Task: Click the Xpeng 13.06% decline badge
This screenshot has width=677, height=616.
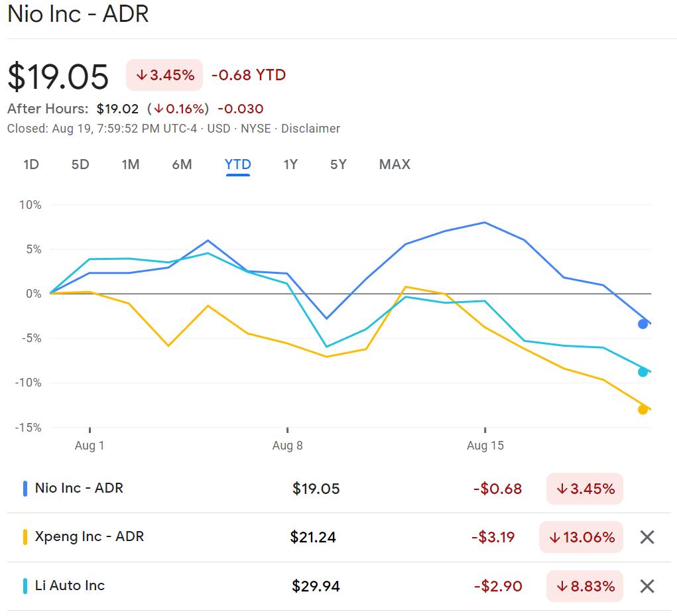Action: (580, 538)
